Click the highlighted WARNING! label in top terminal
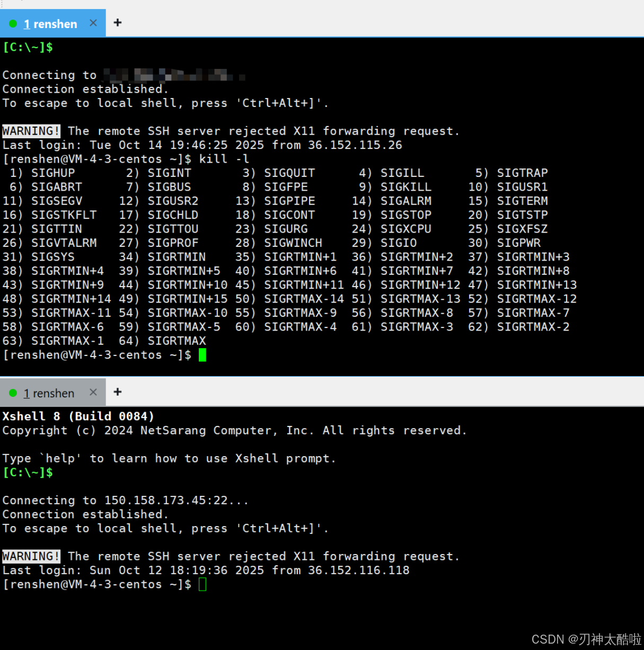Screen dimensions: 644x650 (x=31, y=131)
